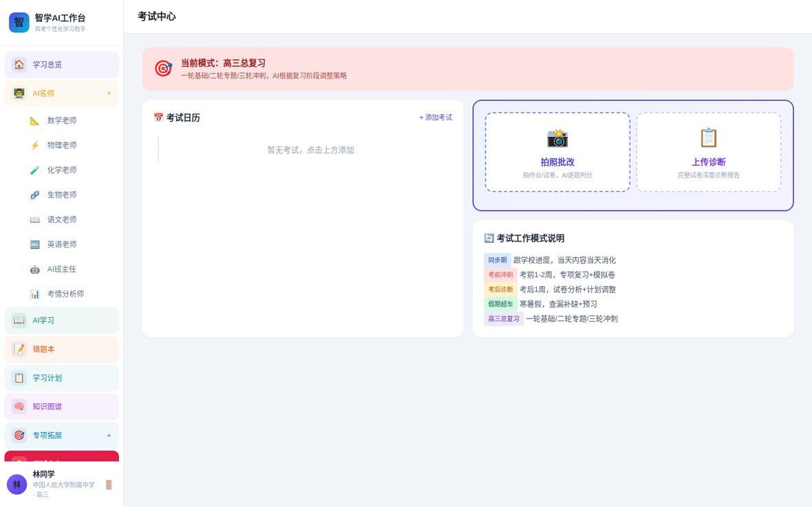Click the 寒暑假，查漏补缺+预习 description
The height and width of the screenshot is (507, 812).
tap(558, 304)
